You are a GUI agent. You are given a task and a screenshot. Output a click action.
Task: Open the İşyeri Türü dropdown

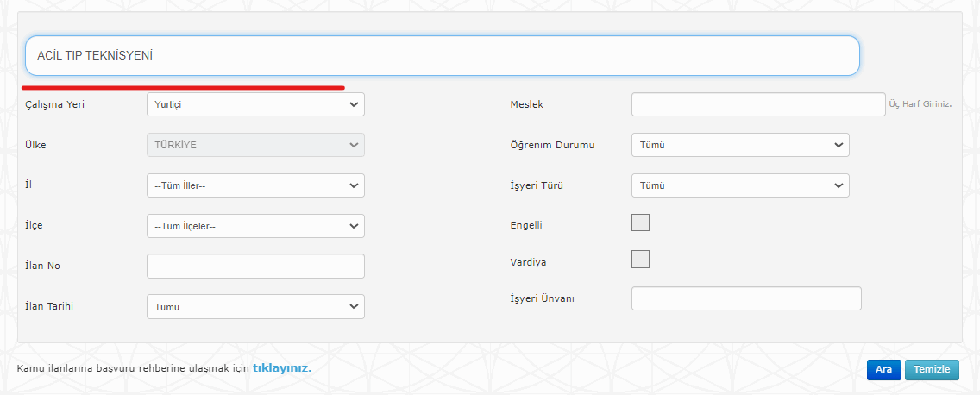(740, 185)
